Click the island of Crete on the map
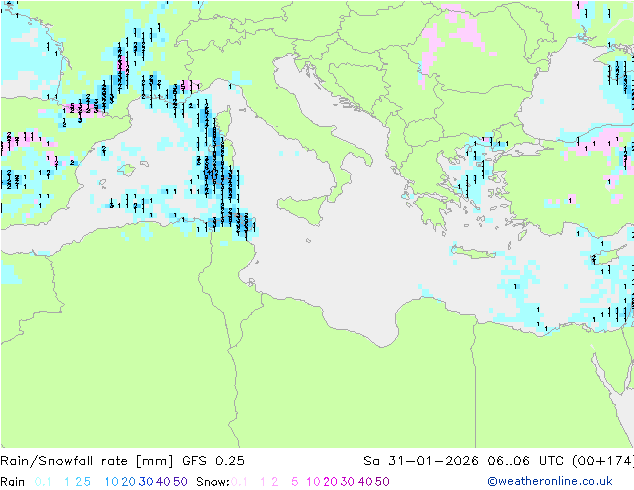634x490 pixels. click(472, 251)
